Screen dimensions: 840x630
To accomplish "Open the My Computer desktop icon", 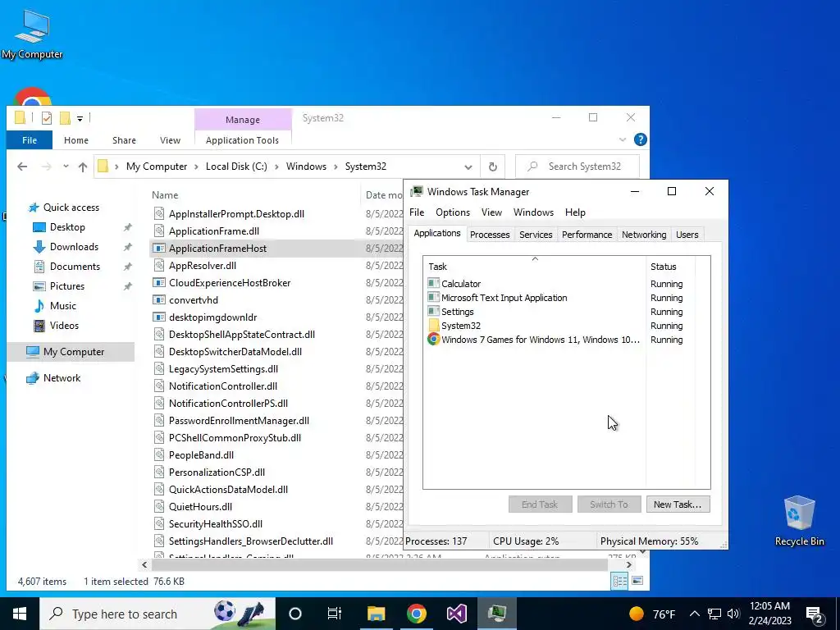I will point(32,34).
